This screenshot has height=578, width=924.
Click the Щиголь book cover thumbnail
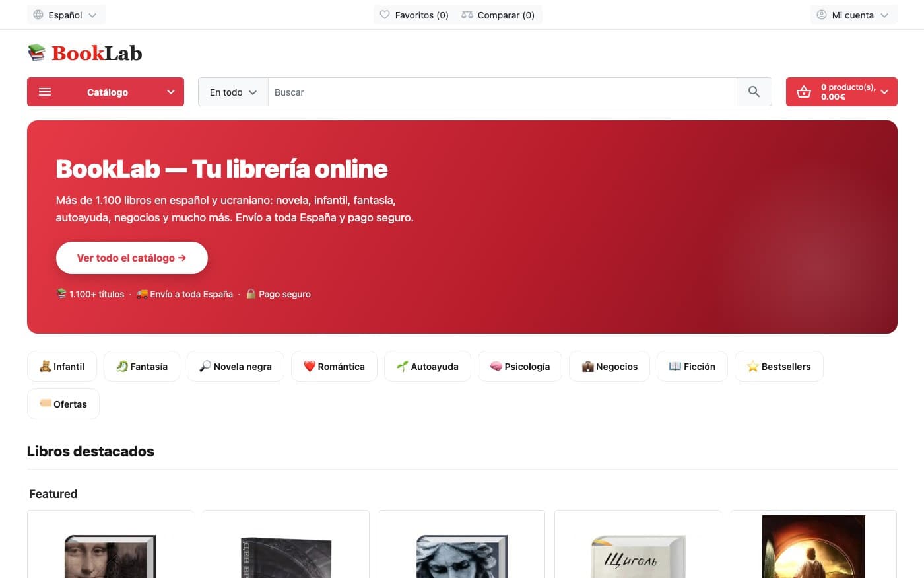(638, 556)
